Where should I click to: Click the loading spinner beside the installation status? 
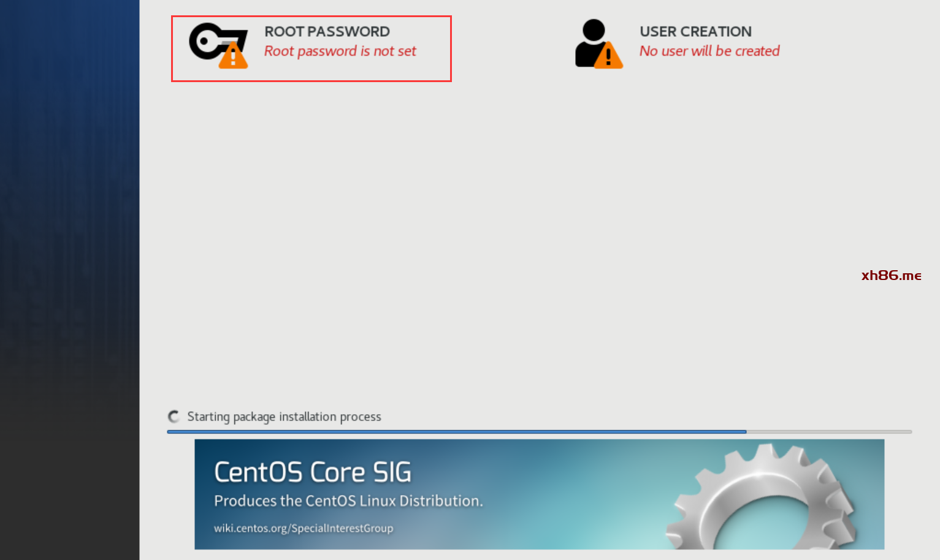pyautogui.click(x=174, y=417)
